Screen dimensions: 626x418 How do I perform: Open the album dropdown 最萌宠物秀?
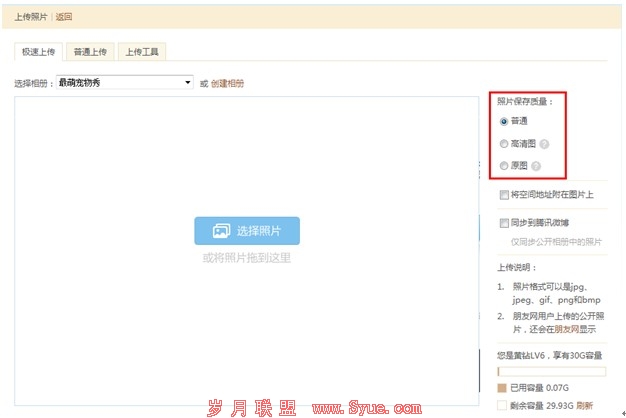[125, 83]
